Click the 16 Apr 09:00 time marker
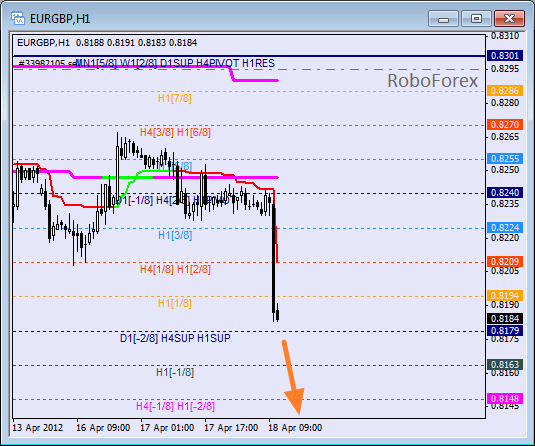 [x=103, y=428]
